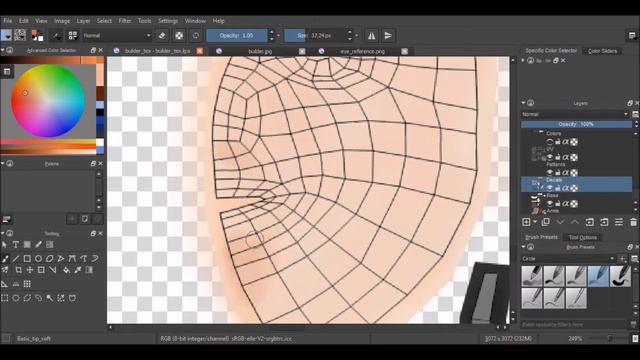
Task: Toggle preserve alpha in the toolbar
Action: point(179,36)
